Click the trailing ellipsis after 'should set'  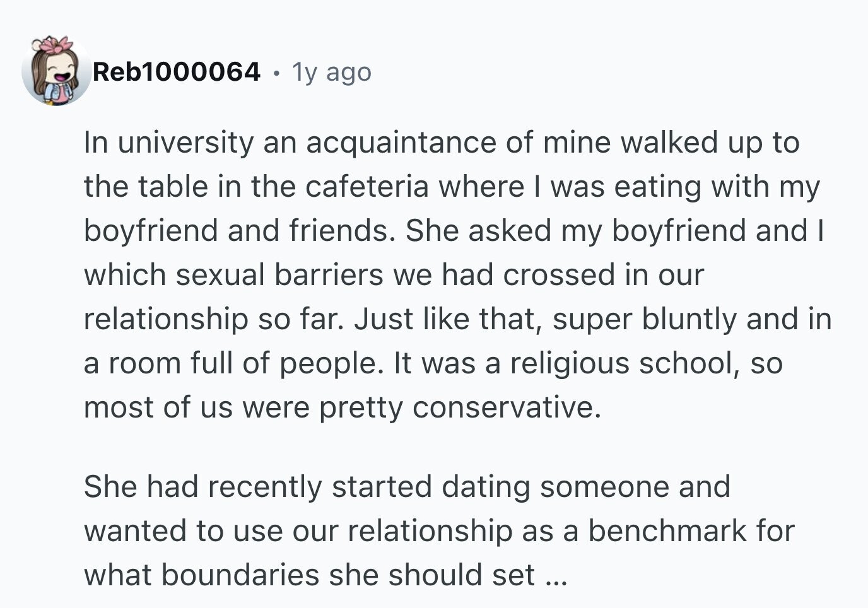coord(556,575)
